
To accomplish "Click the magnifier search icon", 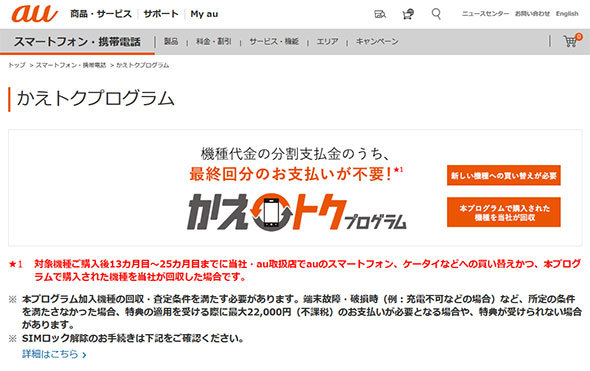I will tap(436, 14).
